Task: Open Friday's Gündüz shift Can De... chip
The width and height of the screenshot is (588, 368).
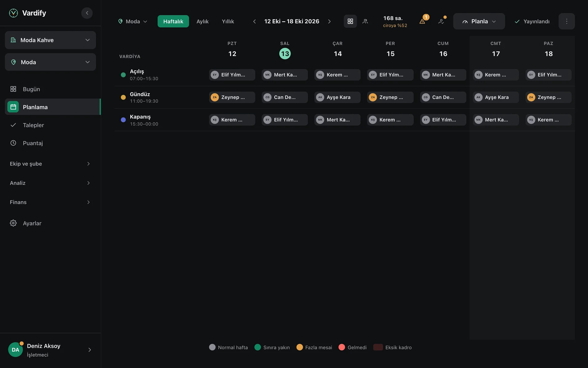Action: 443,97
